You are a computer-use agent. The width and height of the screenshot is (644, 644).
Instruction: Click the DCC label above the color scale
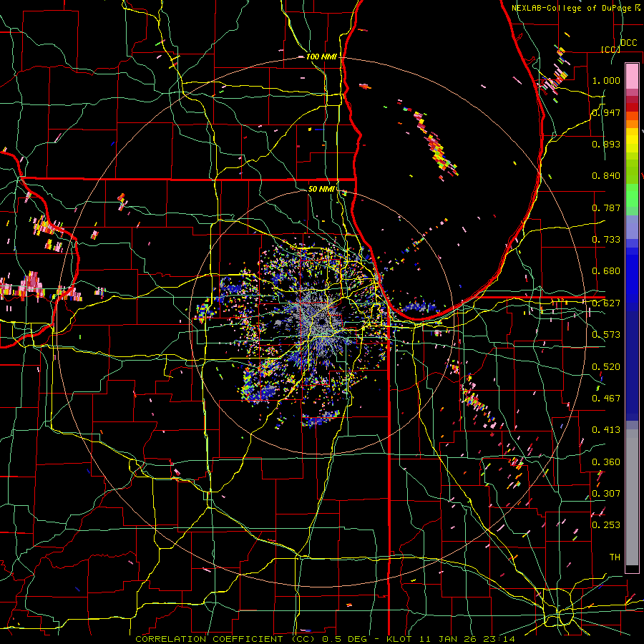tap(629, 43)
